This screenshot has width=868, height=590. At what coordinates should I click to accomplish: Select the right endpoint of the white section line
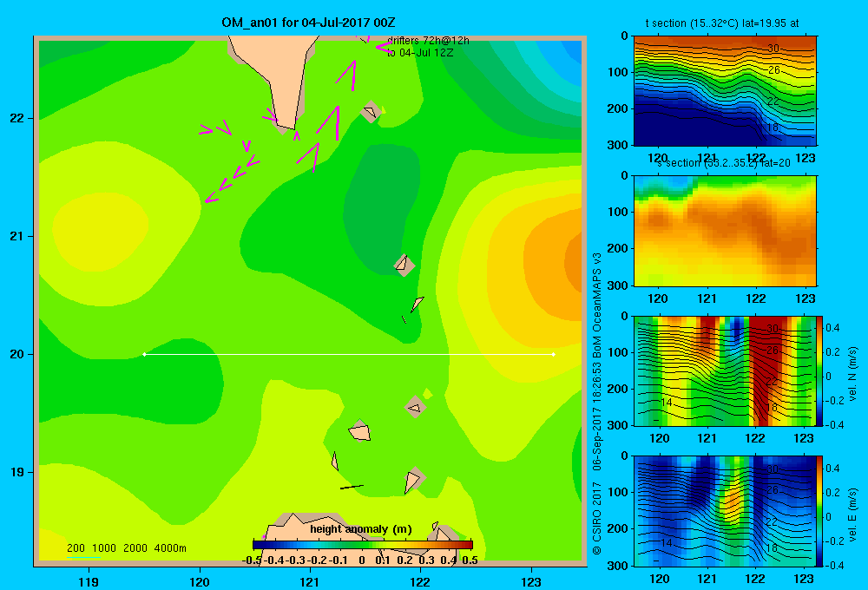(x=554, y=354)
